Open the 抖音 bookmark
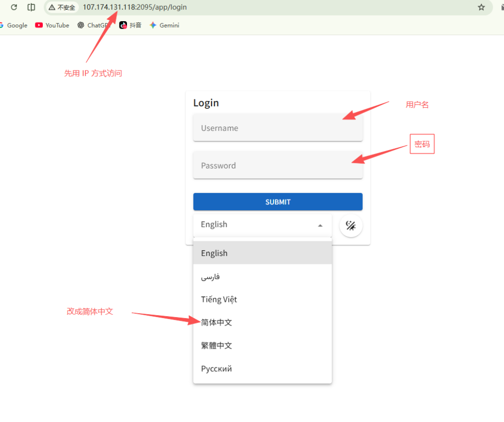504x422 pixels. 130,25
